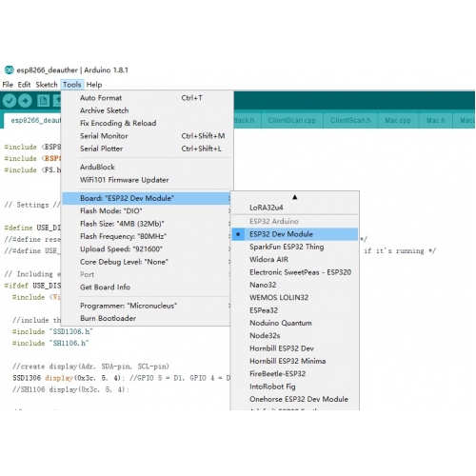Click the Upload arrow toolbar icon
Viewport: 476px width, 476px height.
25,101
